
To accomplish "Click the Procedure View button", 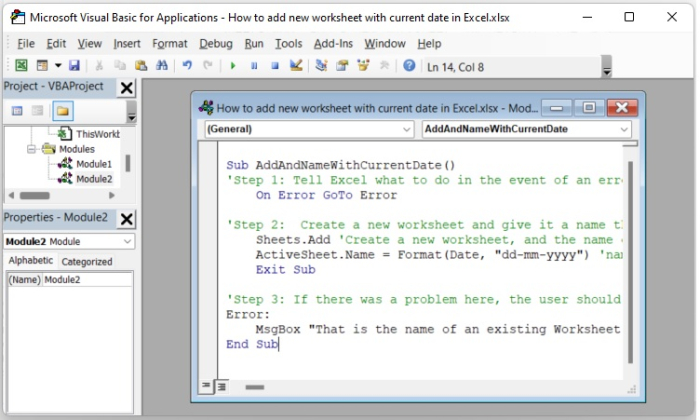I will 206,386.
